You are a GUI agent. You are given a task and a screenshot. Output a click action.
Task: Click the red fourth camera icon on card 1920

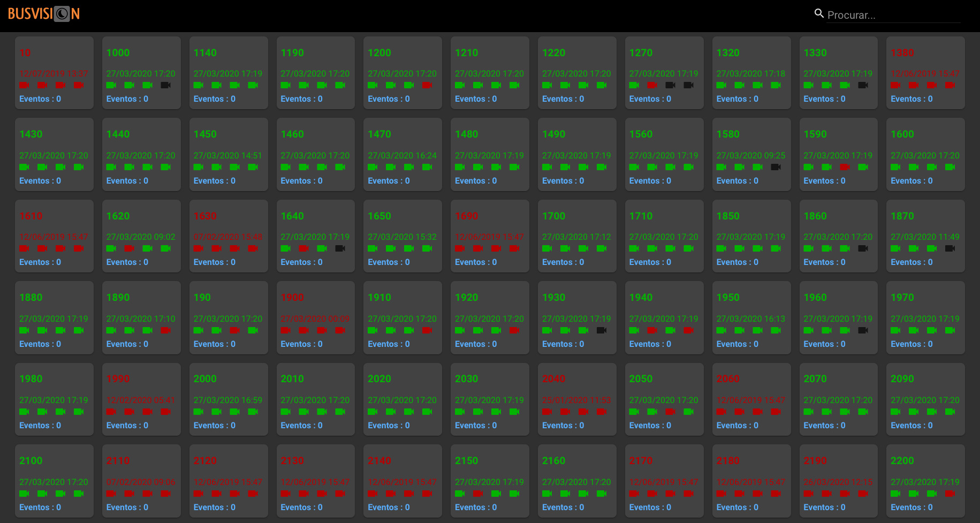[x=514, y=330]
